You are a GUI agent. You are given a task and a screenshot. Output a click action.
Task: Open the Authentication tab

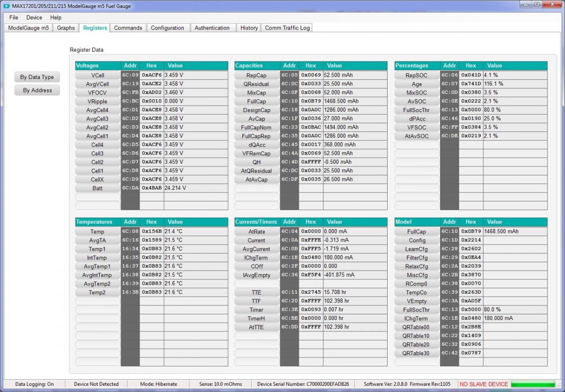click(x=212, y=28)
